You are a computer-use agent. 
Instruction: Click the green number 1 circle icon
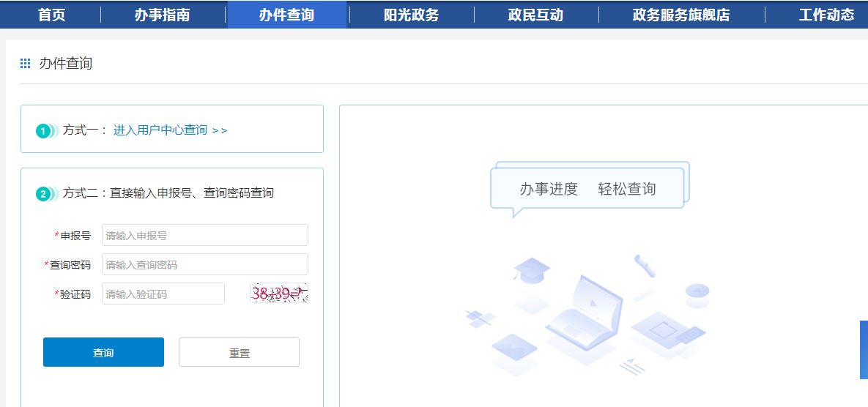pyautogui.click(x=44, y=131)
